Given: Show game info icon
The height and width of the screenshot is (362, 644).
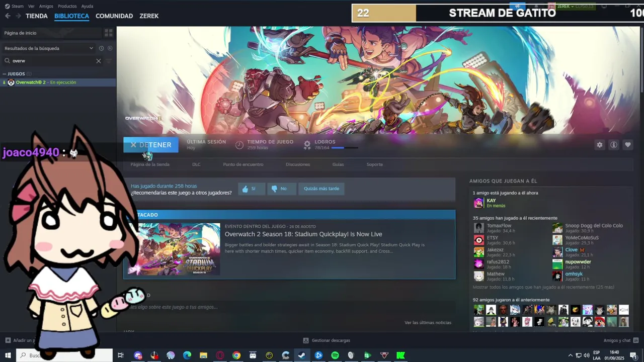Looking at the screenshot, I should pos(613,145).
